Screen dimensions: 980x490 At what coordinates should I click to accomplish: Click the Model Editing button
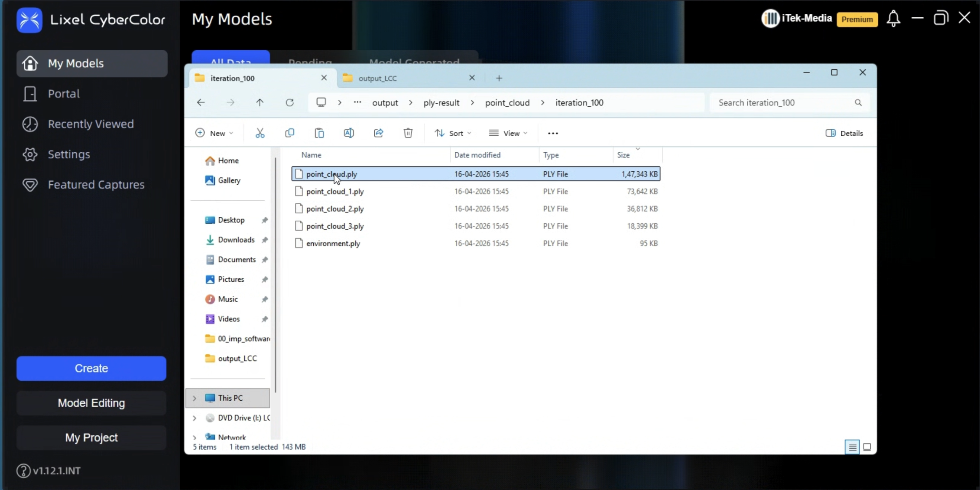91,403
